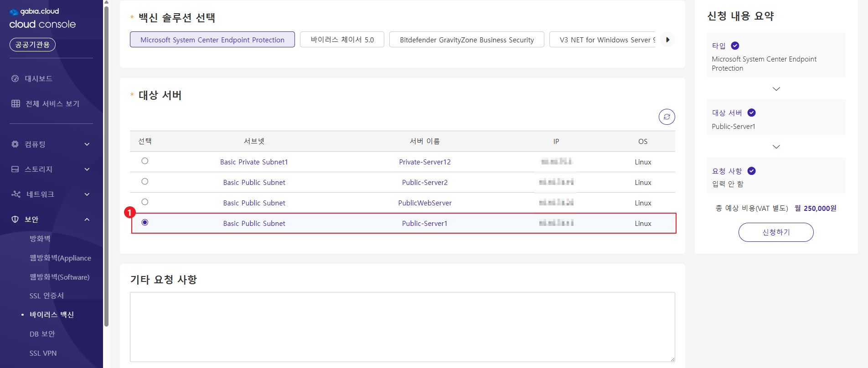The width and height of the screenshot is (868, 368).
Task: Click the checkmark beside 타입
Action: 735,46
